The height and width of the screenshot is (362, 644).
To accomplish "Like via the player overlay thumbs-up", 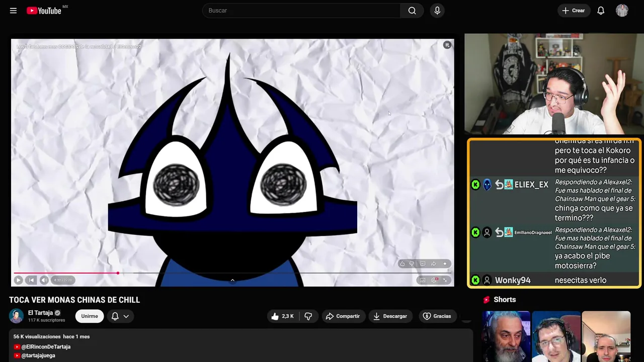I will click(x=402, y=263).
